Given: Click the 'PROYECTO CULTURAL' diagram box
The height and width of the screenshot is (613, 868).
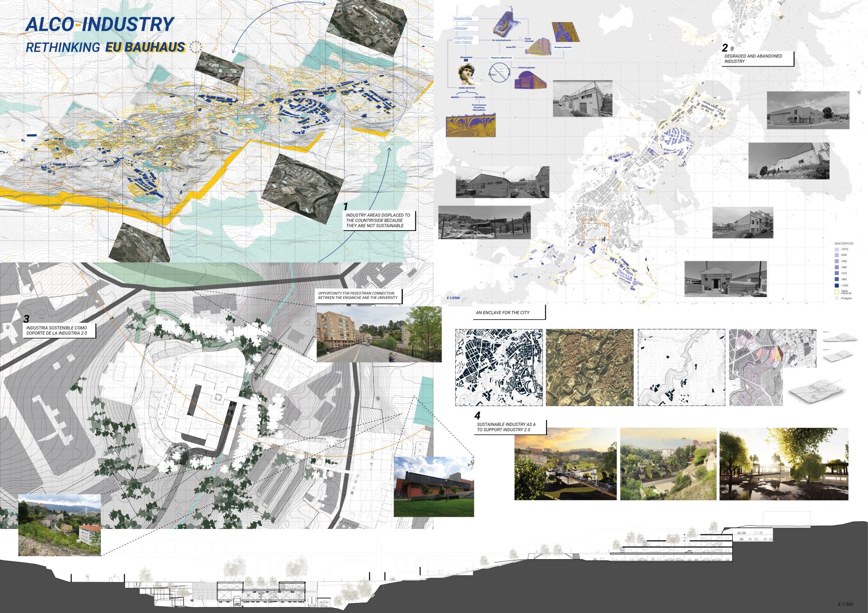Looking at the screenshot, I should 466,40.
